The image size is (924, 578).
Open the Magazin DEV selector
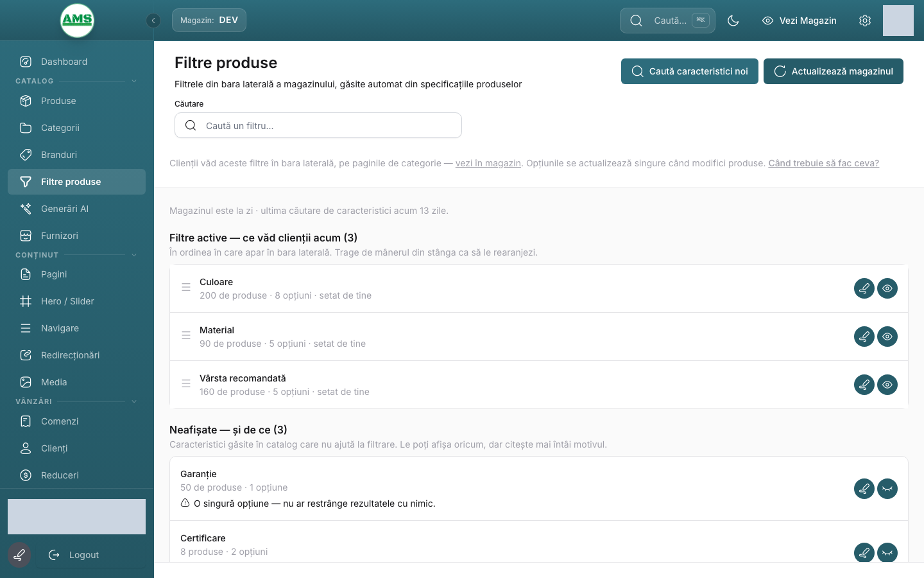click(x=209, y=21)
